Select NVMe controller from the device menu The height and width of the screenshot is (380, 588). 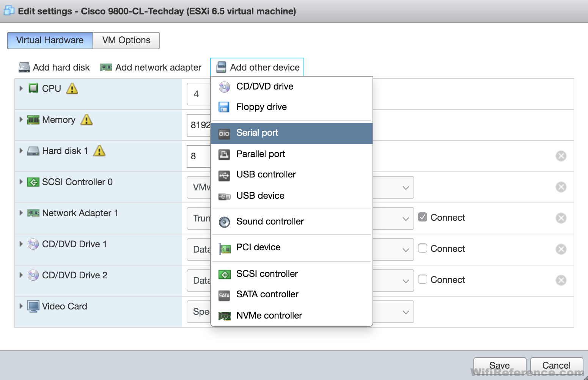(292, 316)
